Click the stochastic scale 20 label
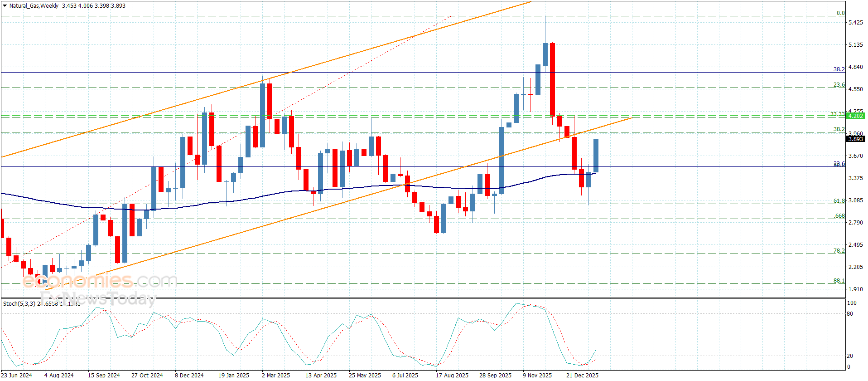This screenshot has height=381, width=868. 850,356
